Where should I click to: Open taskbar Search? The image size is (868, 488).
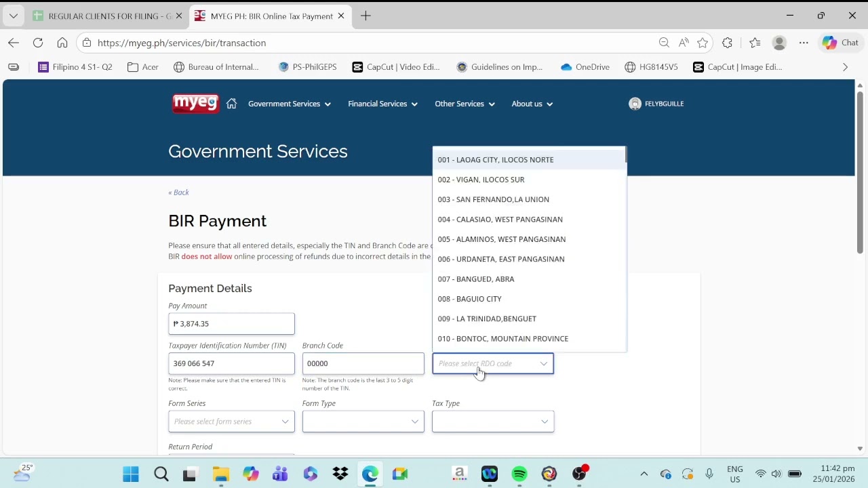pos(161,474)
